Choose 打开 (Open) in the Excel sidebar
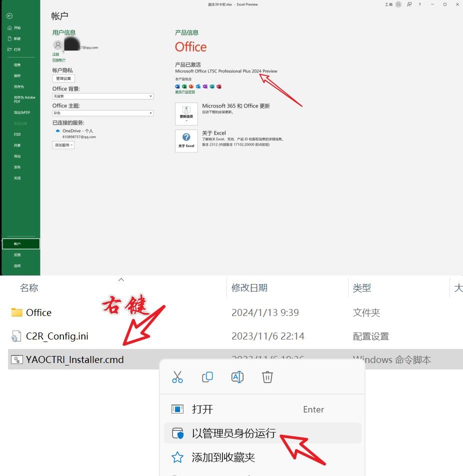 [14, 49]
